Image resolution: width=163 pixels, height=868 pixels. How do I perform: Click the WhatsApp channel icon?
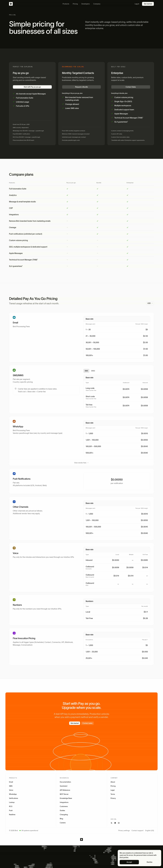(14, 421)
